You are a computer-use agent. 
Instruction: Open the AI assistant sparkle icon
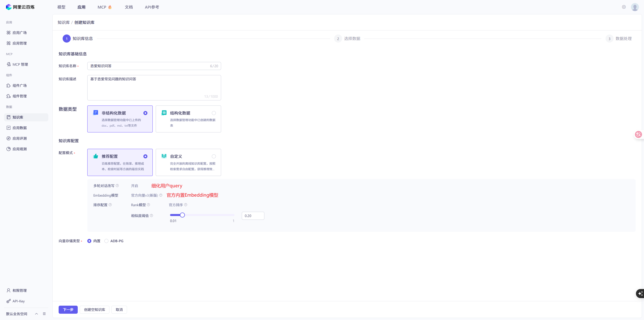[640, 294]
